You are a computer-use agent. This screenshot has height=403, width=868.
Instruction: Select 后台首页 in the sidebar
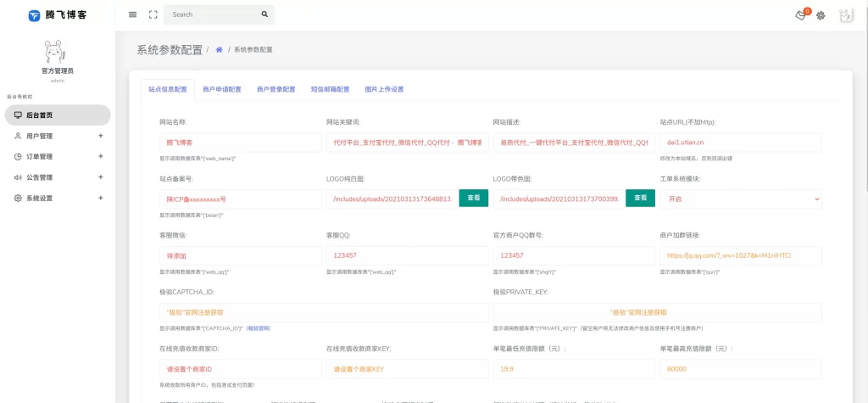tap(58, 115)
